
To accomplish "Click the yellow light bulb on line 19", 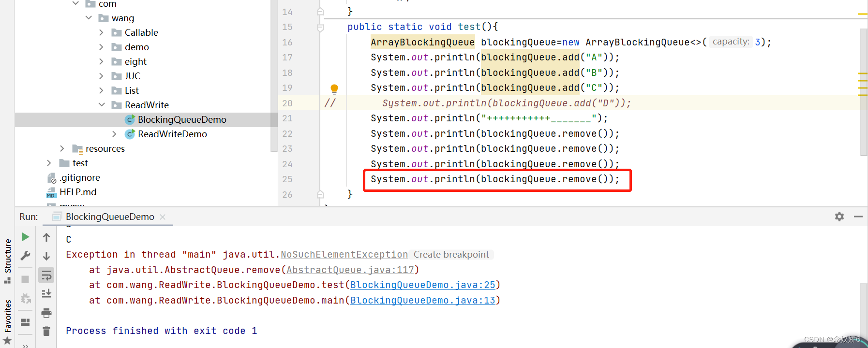I will click(x=334, y=88).
